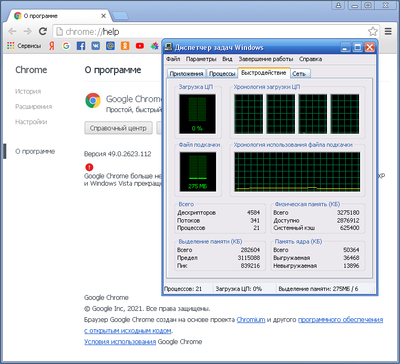The height and width of the screenshot is (364, 400).
Task: Click the Системный кэш value 625400
Action: 350,228
